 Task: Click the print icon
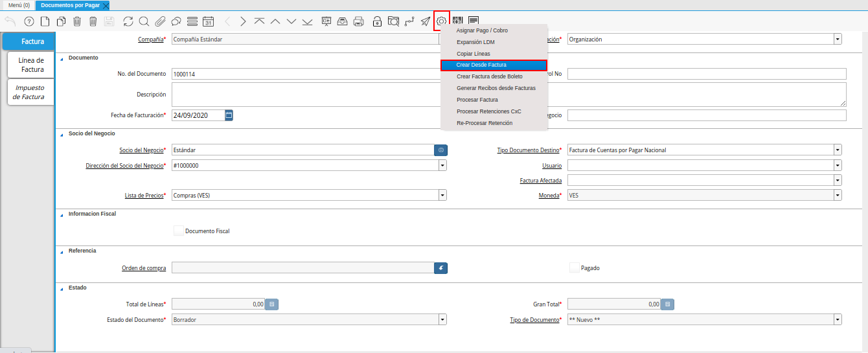coord(359,21)
